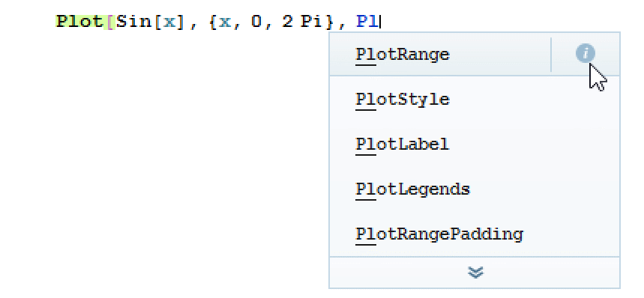Click the highlighted opening bracket after Plot
The image size is (644, 298).
(x=111, y=21)
